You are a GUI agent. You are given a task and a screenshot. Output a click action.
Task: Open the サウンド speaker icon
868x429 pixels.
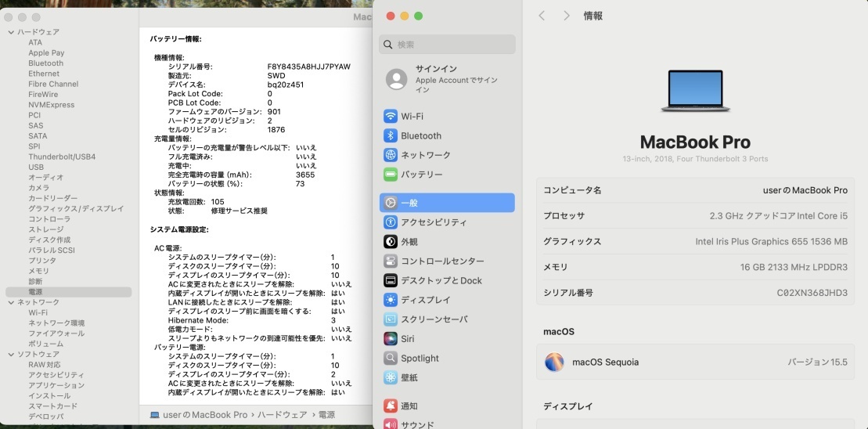[x=391, y=424]
